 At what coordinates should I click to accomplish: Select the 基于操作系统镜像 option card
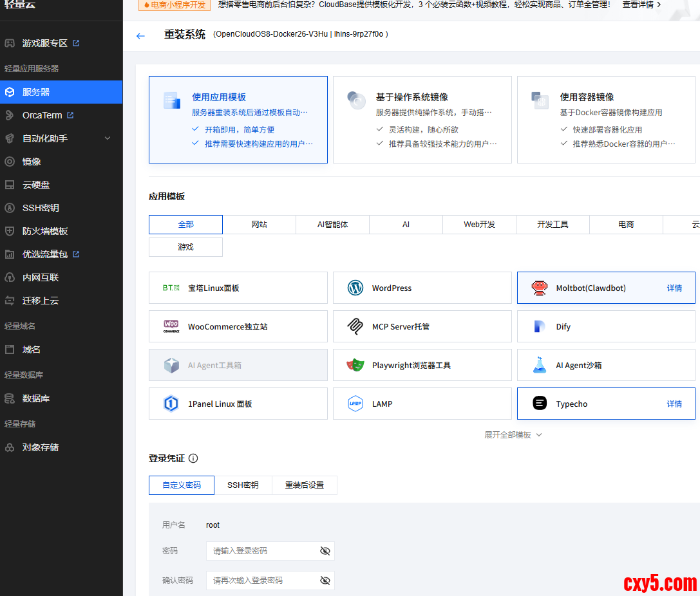point(422,120)
